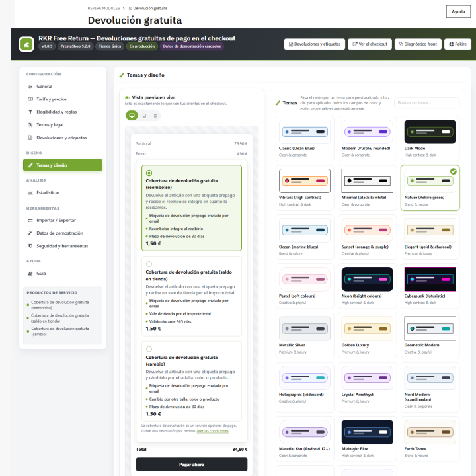Click the RKR Free Return module logo icon
This screenshot has width=476, height=476.
(26, 44)
